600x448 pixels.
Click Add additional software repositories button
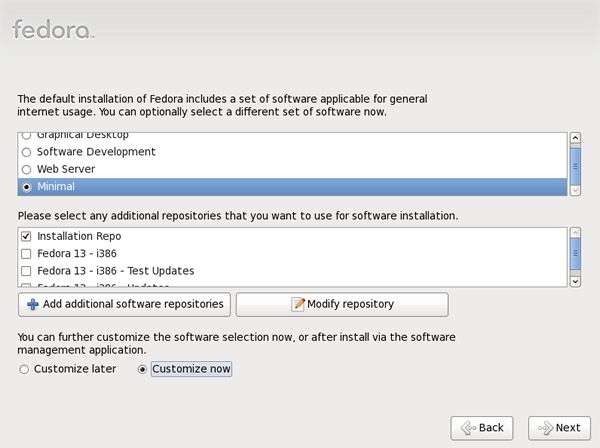point(124,305)
